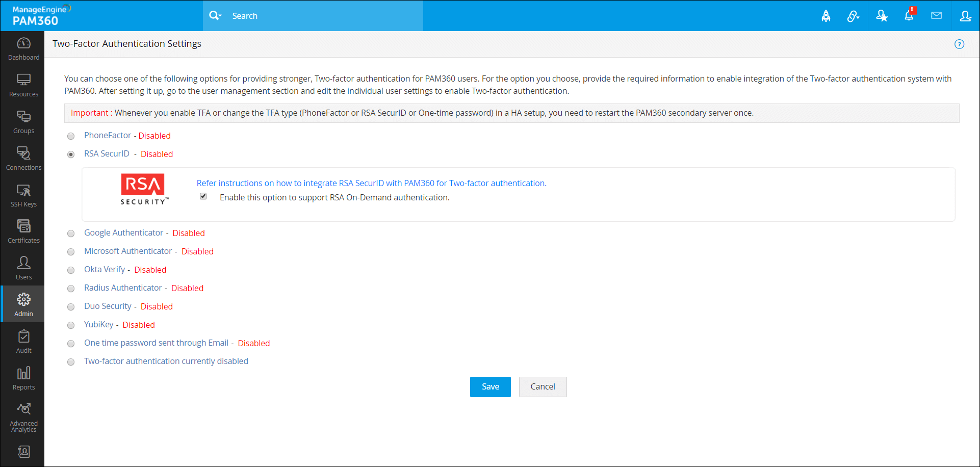Go to Resources in the sidebar

[x=23, y=86]
